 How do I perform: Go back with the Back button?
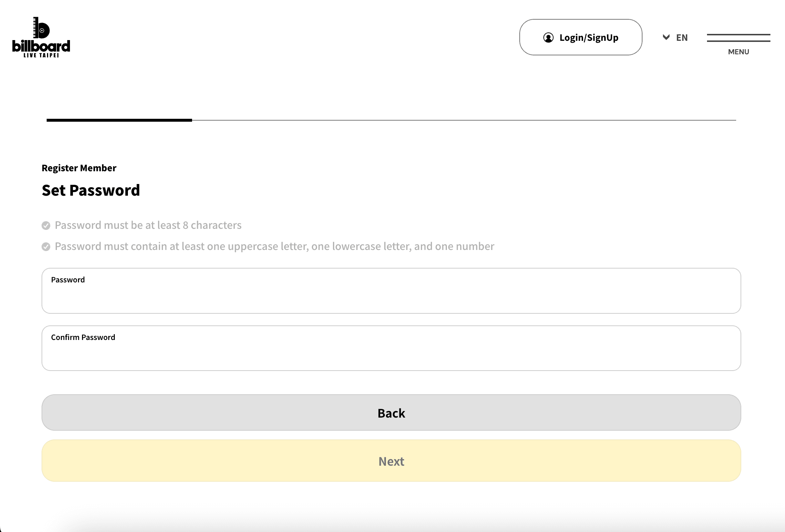pos(391,412)
